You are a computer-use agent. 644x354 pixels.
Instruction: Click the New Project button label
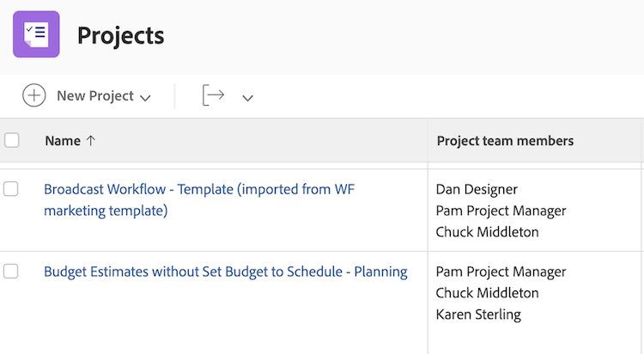pyautogui.click(x=94, y=95)
